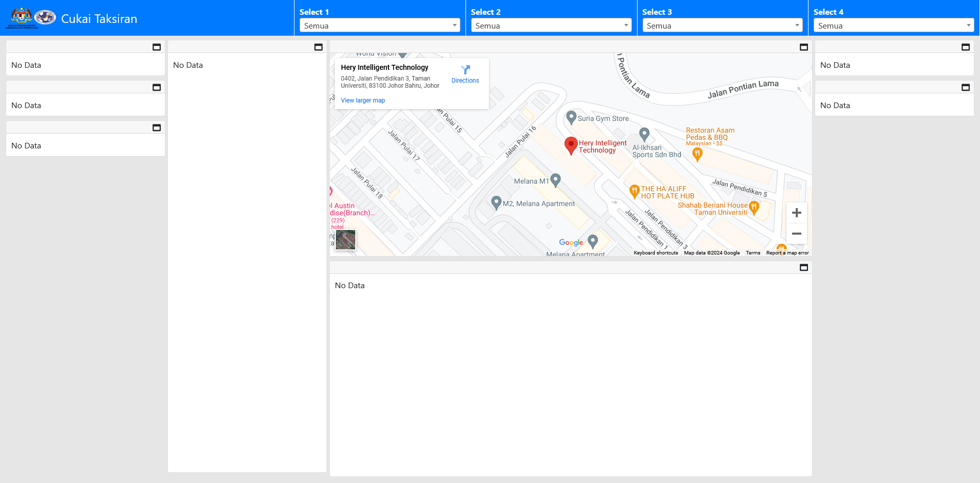Click the Directions arrow icon

coord(465,70)
